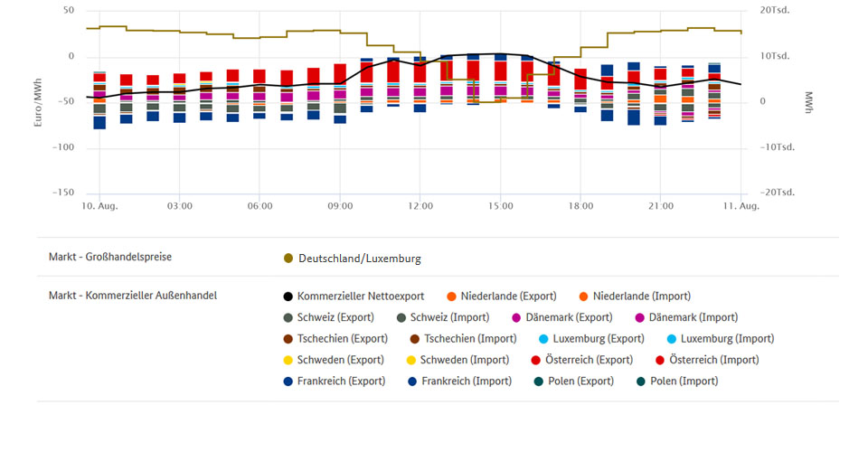Click Frankreich (Import) legend label

[x=467, y=381]
